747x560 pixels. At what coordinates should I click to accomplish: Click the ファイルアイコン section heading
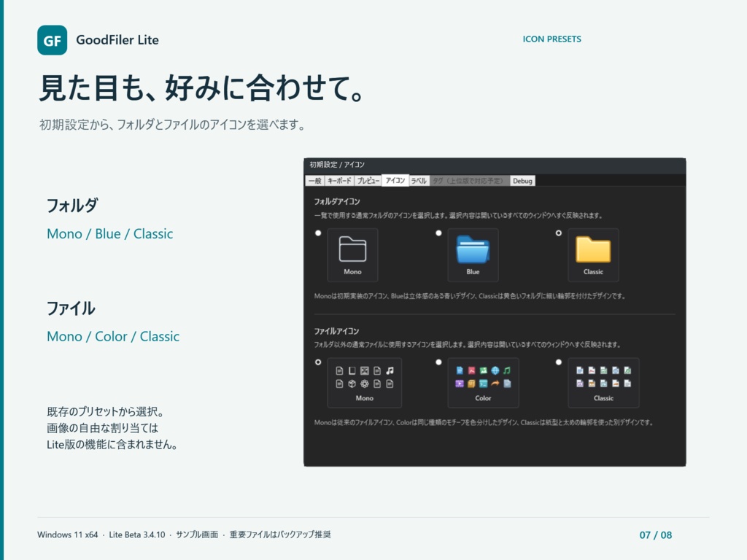coord(336,331)
